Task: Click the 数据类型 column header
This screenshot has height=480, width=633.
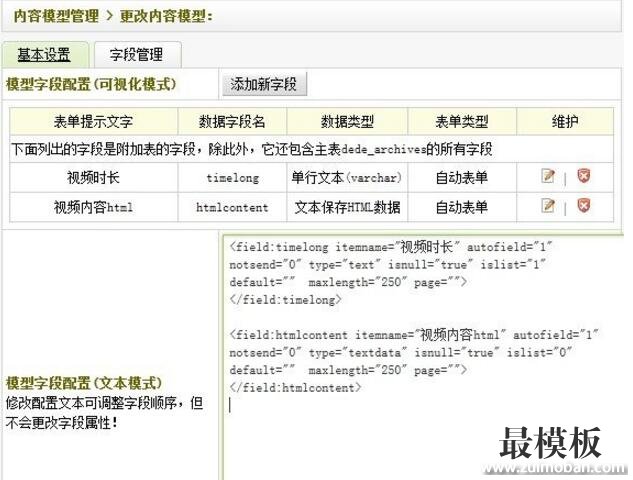Action: (347, 122)
